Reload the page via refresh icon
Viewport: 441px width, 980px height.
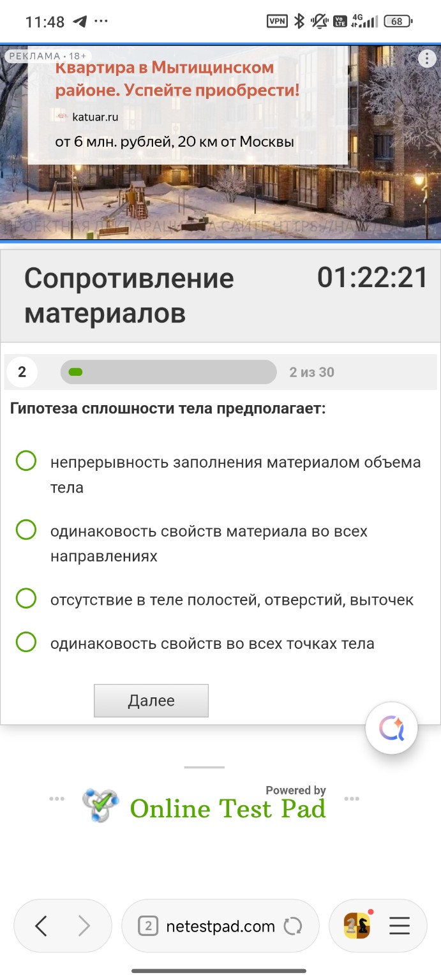point(292,925)
